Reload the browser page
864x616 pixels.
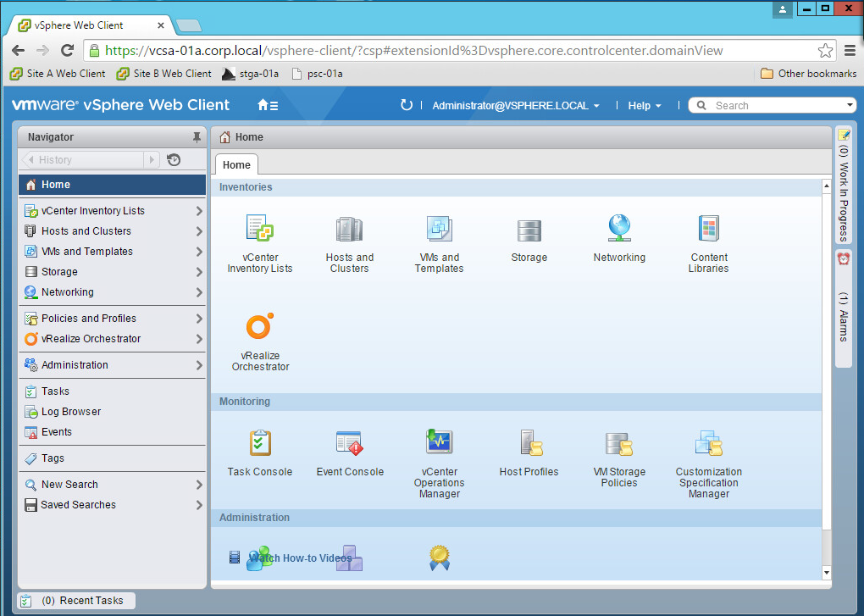(x=67, y=51)
